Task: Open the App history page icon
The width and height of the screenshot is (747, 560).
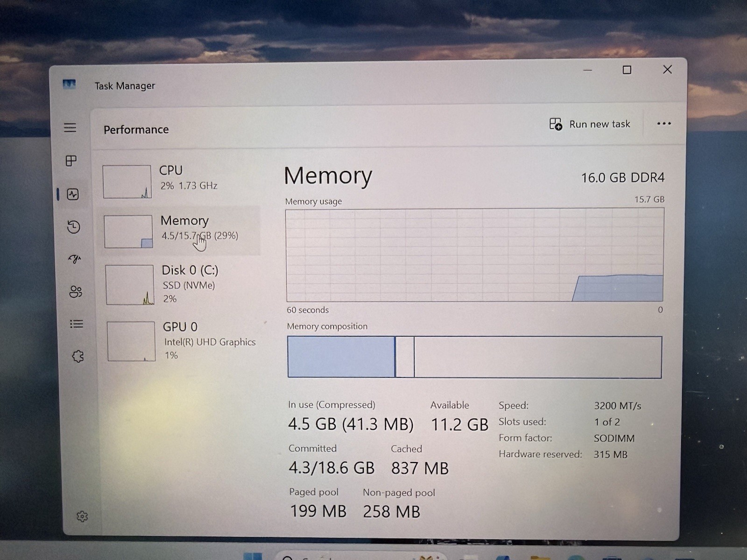Action: pos(74,227)
